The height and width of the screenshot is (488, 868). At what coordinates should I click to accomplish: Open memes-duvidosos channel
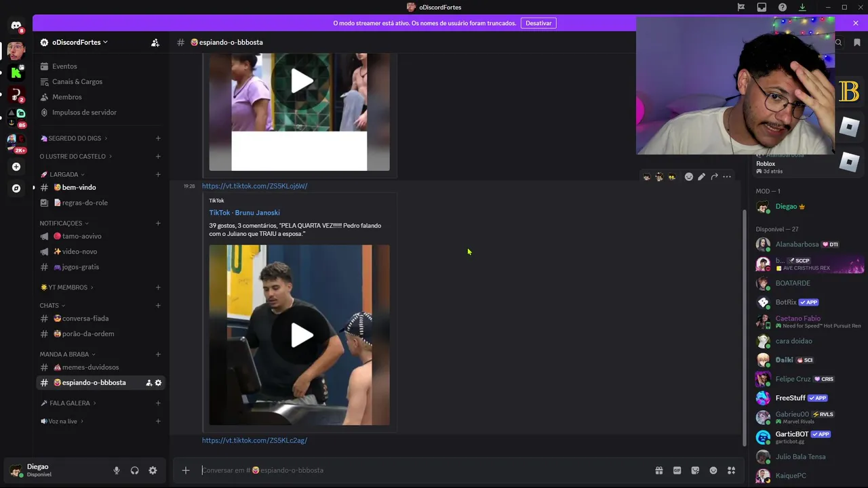100,367
